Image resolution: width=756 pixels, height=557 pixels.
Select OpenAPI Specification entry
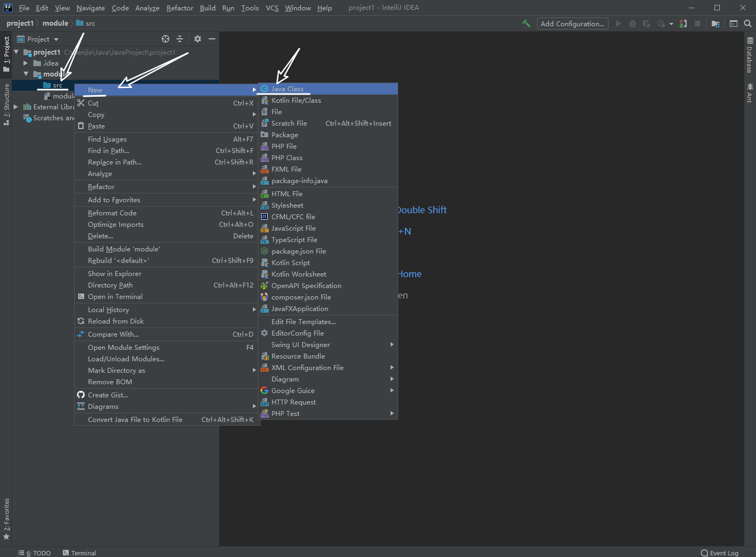(x=328, y=285)
